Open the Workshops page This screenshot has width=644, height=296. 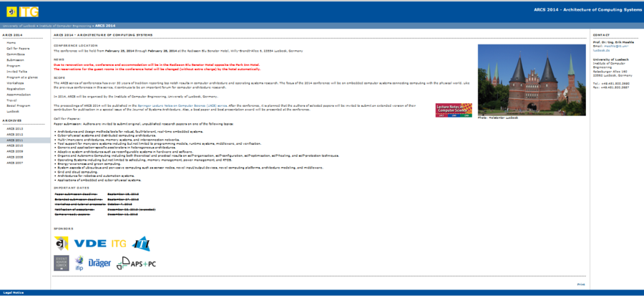point(15,83)
